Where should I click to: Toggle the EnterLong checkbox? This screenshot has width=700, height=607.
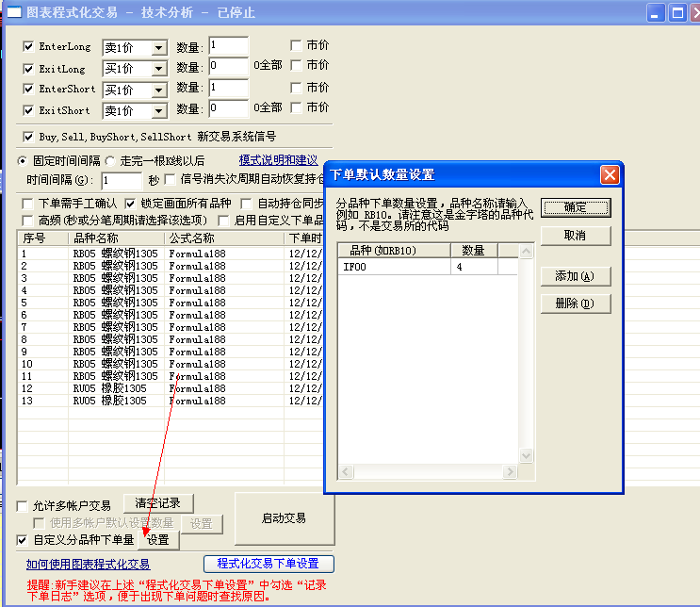click(x=28, y=46)
